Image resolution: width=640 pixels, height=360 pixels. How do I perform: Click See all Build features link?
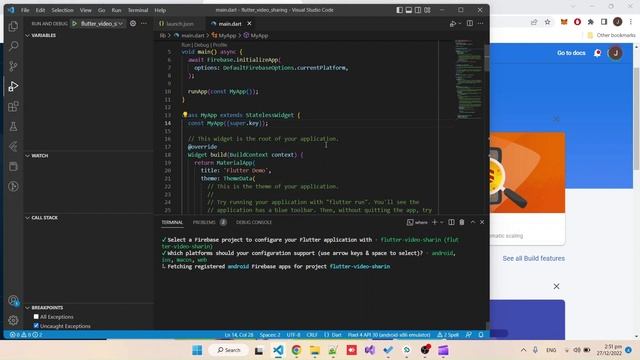pos(533,258)
